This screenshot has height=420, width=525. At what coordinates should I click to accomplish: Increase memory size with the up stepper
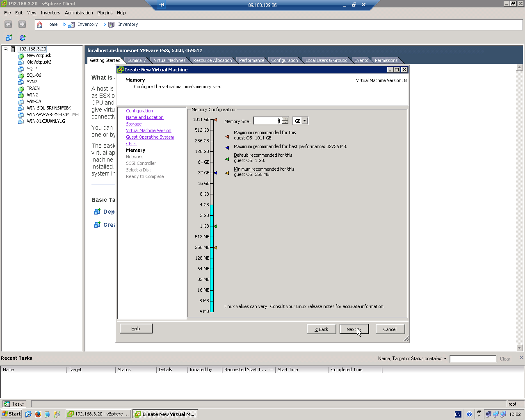(285, 119)
